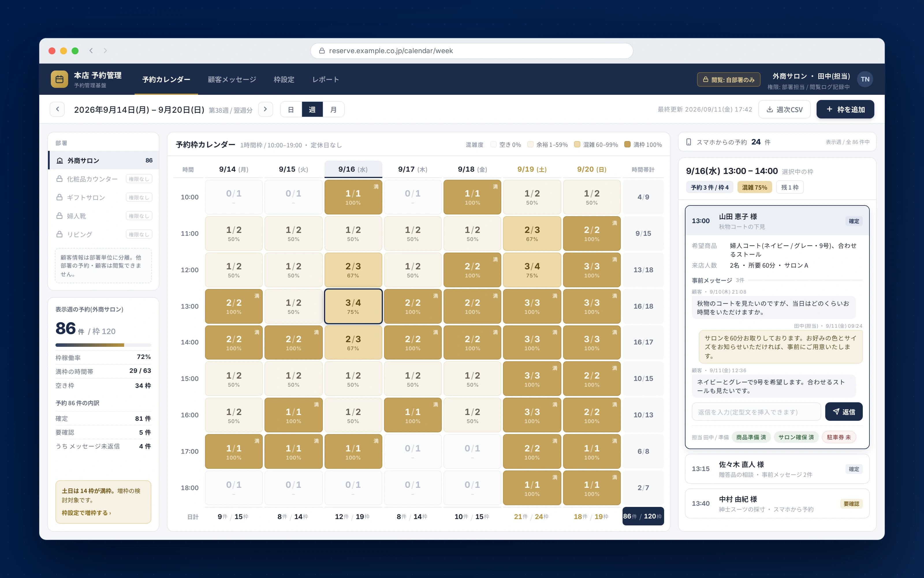Select the 9/19 12:00 slot showing 3/4
Viewport: 924px width, 578px height.
[532, 270]
